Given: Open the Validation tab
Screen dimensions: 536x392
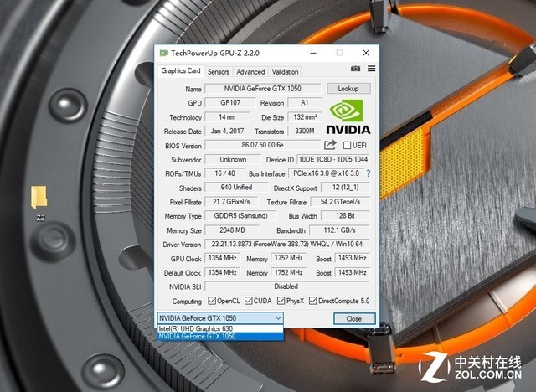Looking at the screenshot, I should pyautogui.click(x=285, y=72).
